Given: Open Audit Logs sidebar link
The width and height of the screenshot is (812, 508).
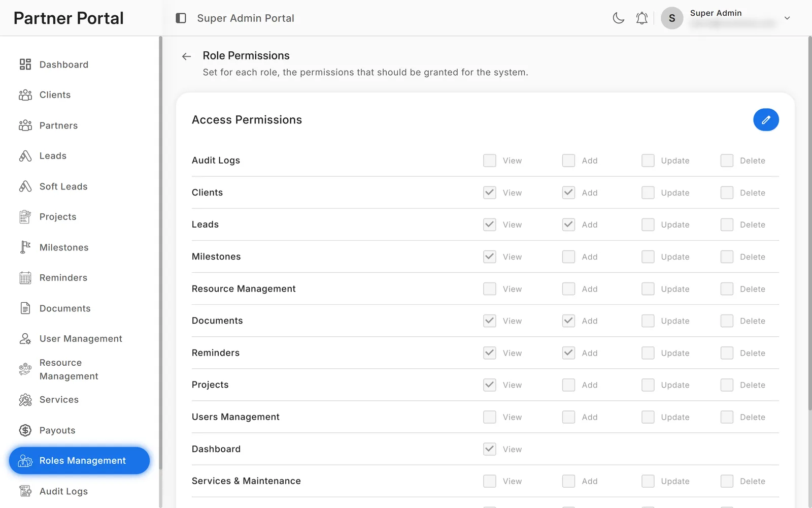Looking at the screenshot, I should pos(79,491).
